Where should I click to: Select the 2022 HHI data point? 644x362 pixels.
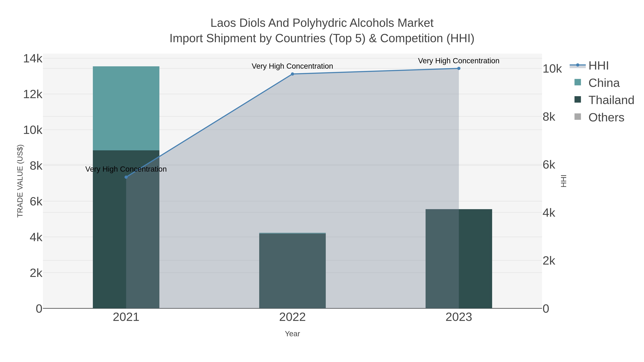tap(292, 74)
